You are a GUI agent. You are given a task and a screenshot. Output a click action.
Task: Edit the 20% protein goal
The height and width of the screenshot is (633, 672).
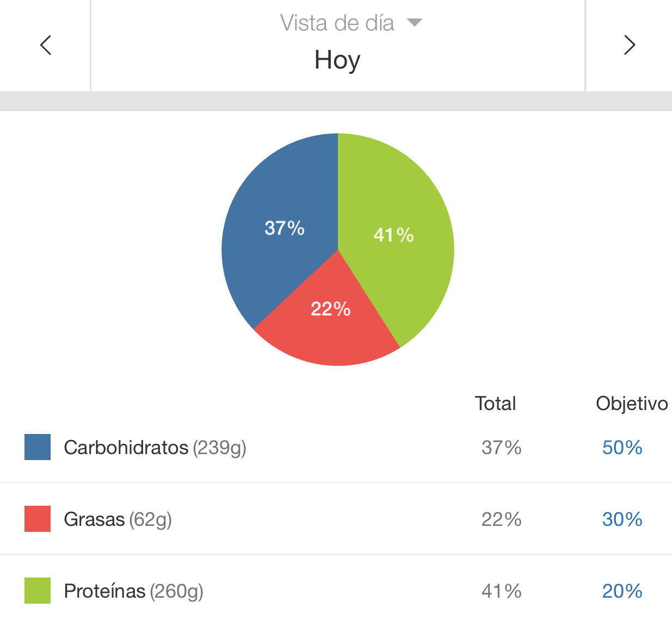coord(622,591)
